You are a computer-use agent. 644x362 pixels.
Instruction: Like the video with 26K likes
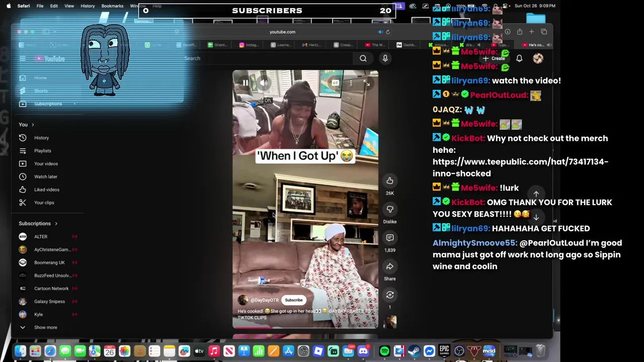[390, 180]
